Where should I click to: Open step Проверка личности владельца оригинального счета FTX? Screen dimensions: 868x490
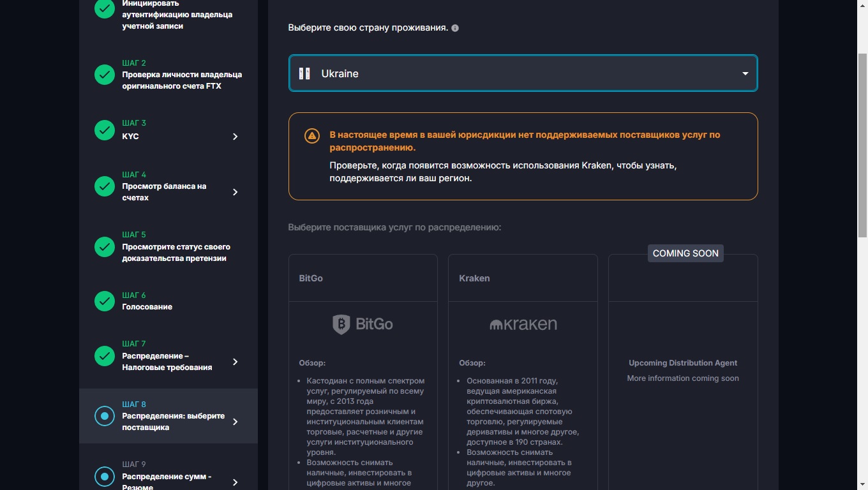tap(182, 80)
